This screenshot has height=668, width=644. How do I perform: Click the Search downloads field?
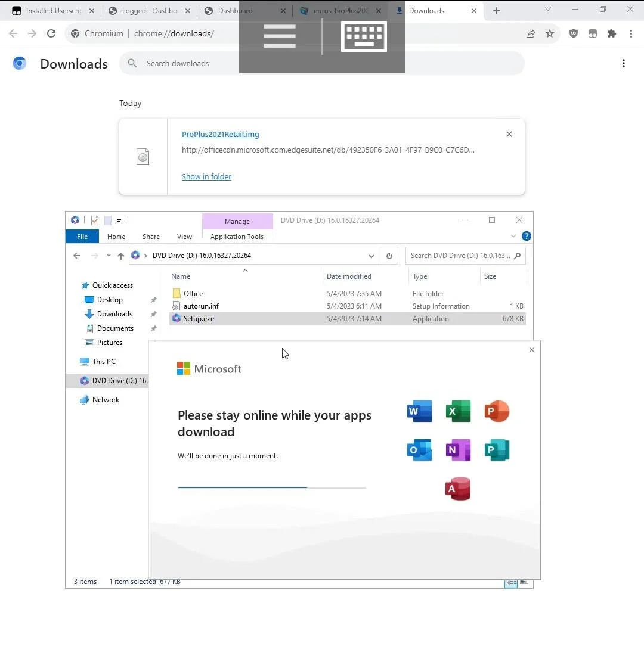coord(322,63)
